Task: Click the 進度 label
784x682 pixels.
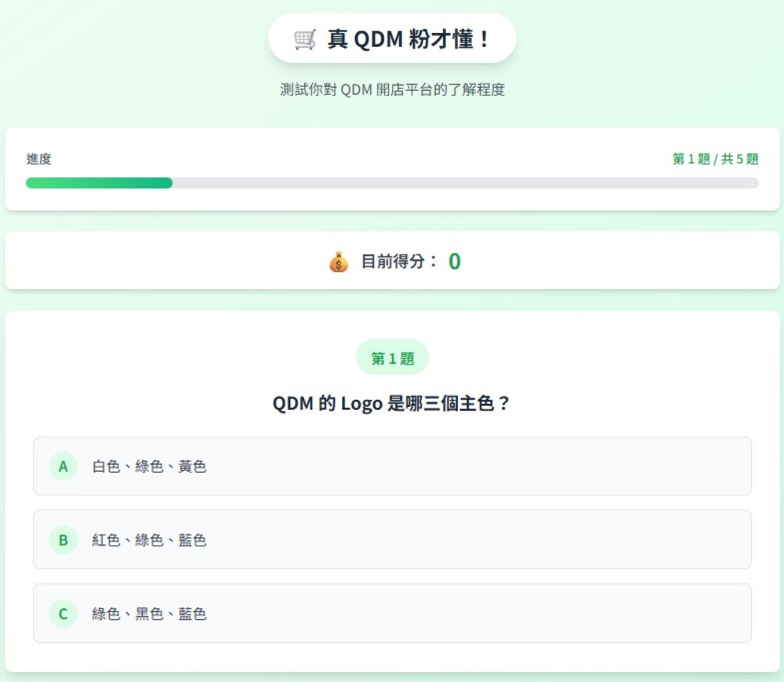Action: coord(39,159)
